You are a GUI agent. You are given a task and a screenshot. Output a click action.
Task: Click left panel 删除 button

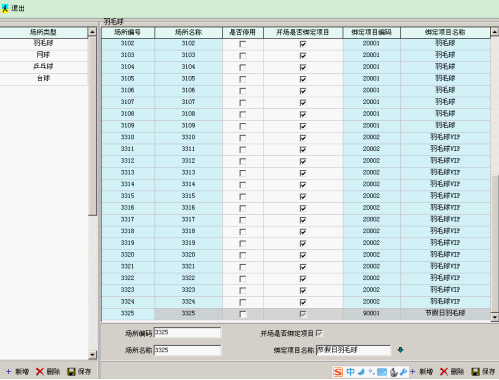coord(48,372)
